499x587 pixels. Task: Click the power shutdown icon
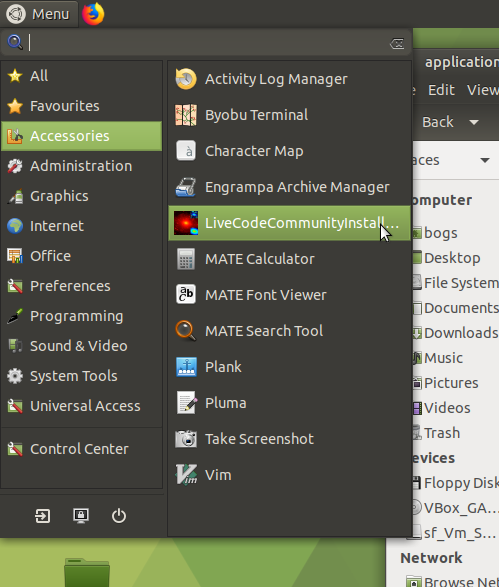pos(119,515)
